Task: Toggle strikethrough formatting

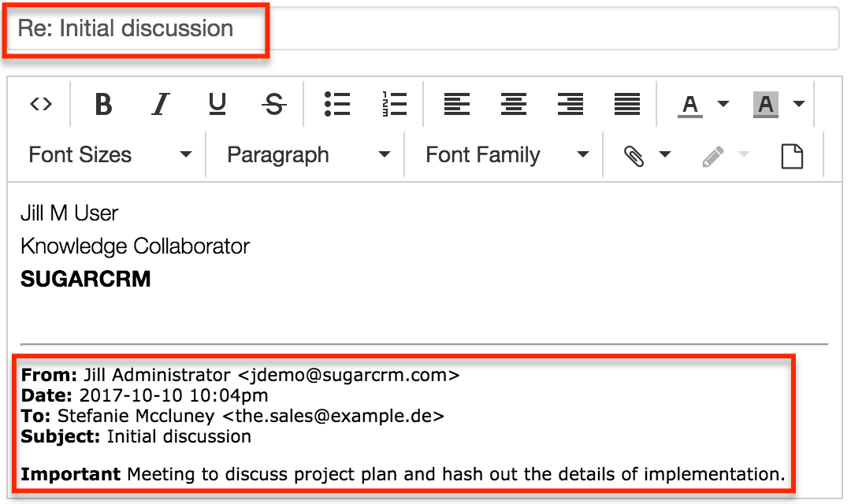Action: coord(274,104)
